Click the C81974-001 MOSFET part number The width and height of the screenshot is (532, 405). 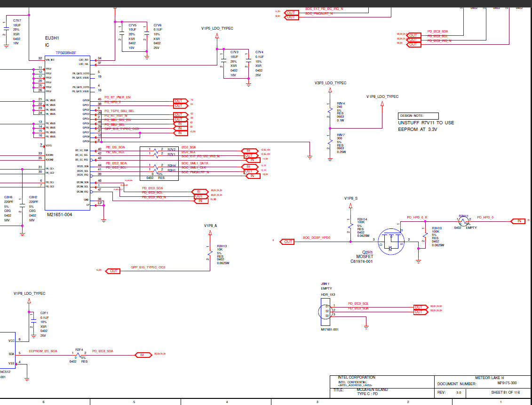click(361, 262)
